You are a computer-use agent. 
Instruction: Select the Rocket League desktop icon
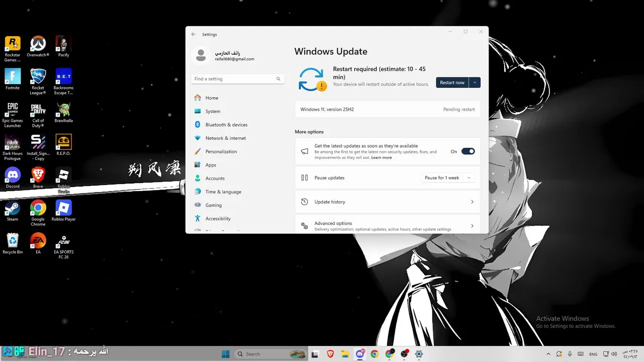point(38,81)
